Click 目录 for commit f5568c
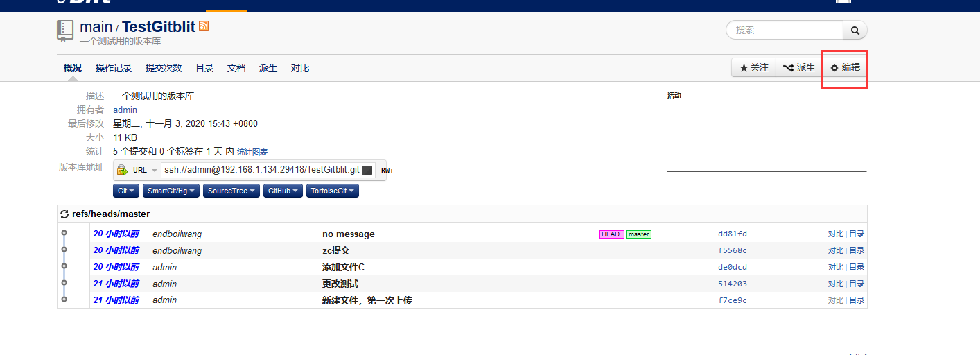980x355 pixels. 857,250
